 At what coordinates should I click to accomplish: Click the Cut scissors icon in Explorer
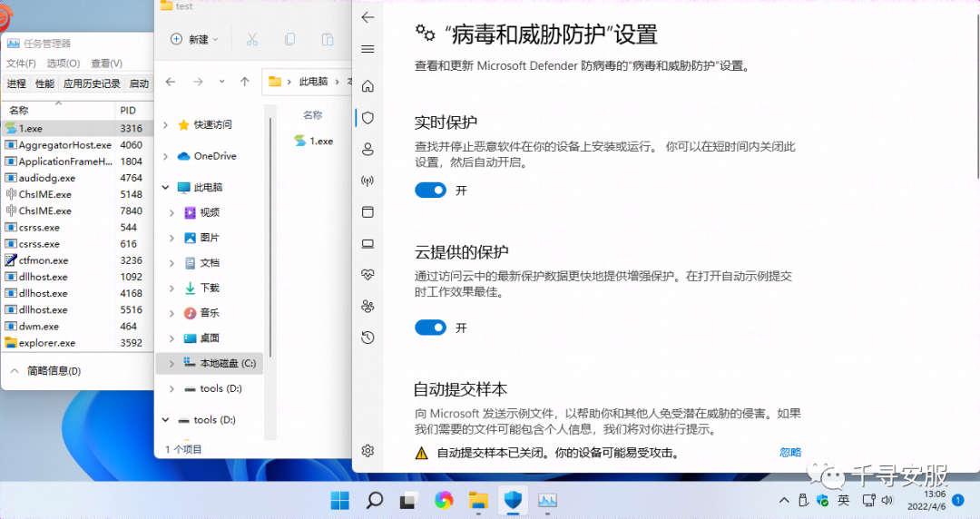tap(252, 39)
